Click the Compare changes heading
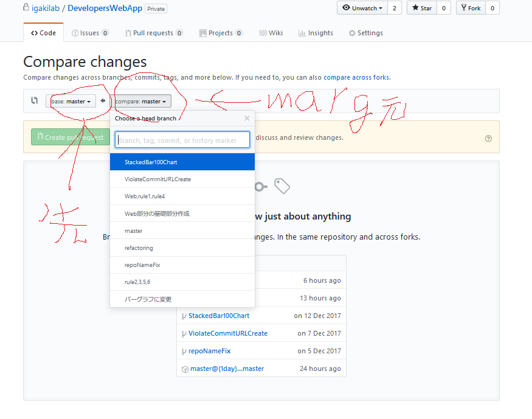This screenshot has height=419, width=532. pyautogui.click(x=85, y=62)
